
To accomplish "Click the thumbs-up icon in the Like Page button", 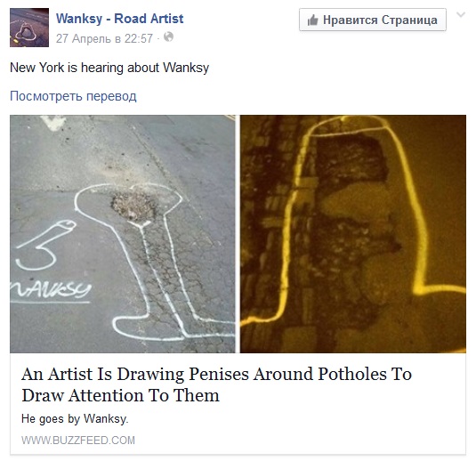I will 312,20.
